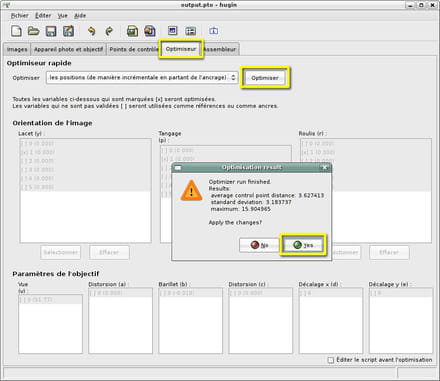Switch to the Points de contrôle tab
The height and width of the screenshot is (381, 440).
[x=134, y=49]
